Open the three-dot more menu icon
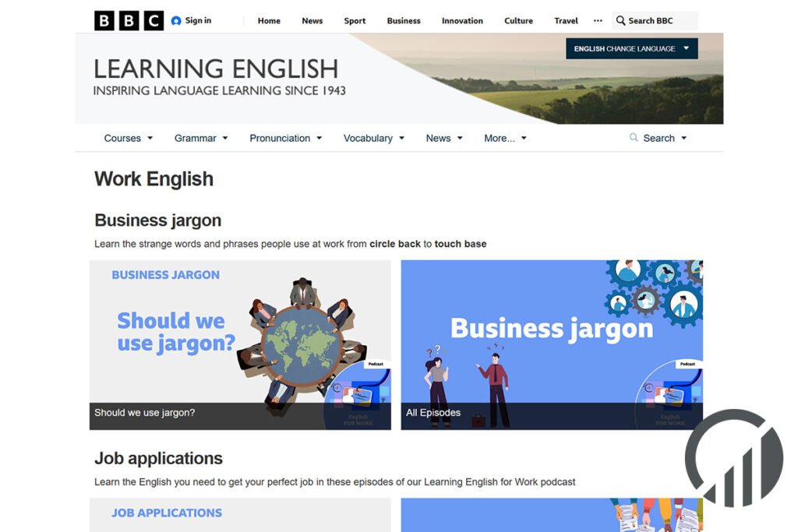The width and height of the screenshot is (798, 532). (598, 21)
